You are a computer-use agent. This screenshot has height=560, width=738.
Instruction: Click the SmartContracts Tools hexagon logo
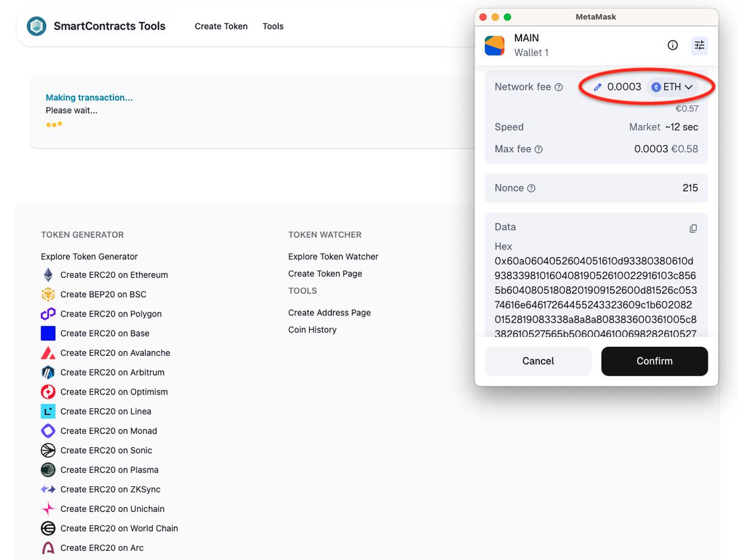[x=37, y=26]
